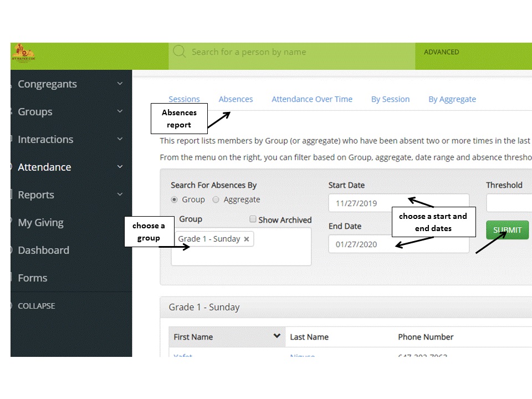This screenshot has width=532, height=399.
Task: Click the Phone Number column header
Action: pyautogui.click(x=426, y=337)
